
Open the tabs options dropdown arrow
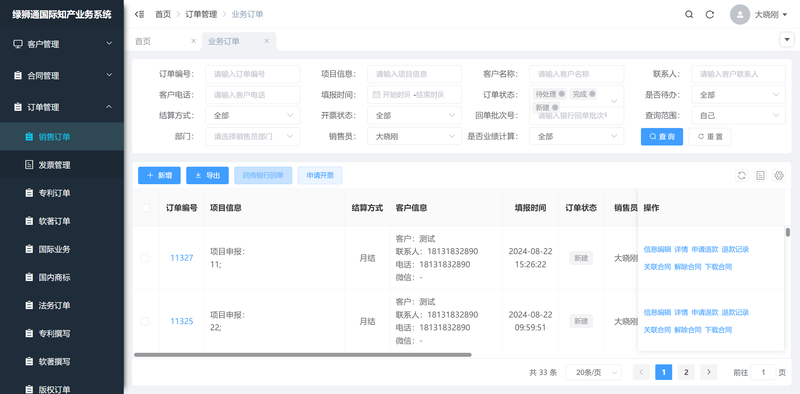tap(787, 39)
